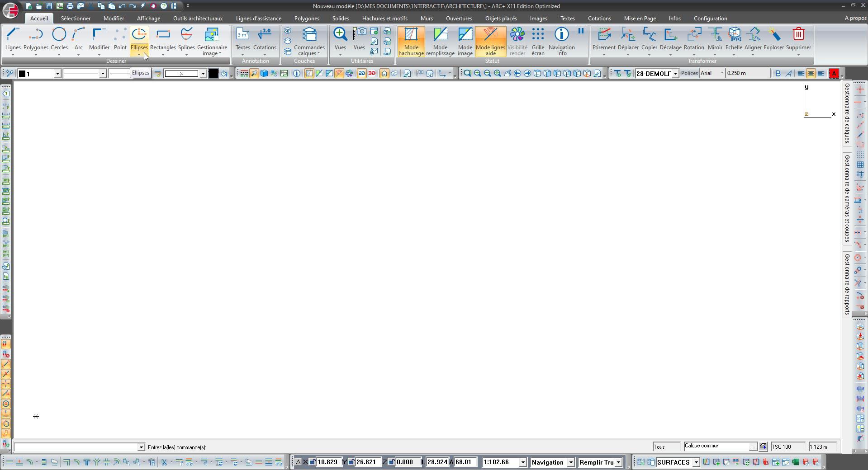Click the A propos link
The width and height of the screenshot is (868, 470).
(x=855, y=19)
